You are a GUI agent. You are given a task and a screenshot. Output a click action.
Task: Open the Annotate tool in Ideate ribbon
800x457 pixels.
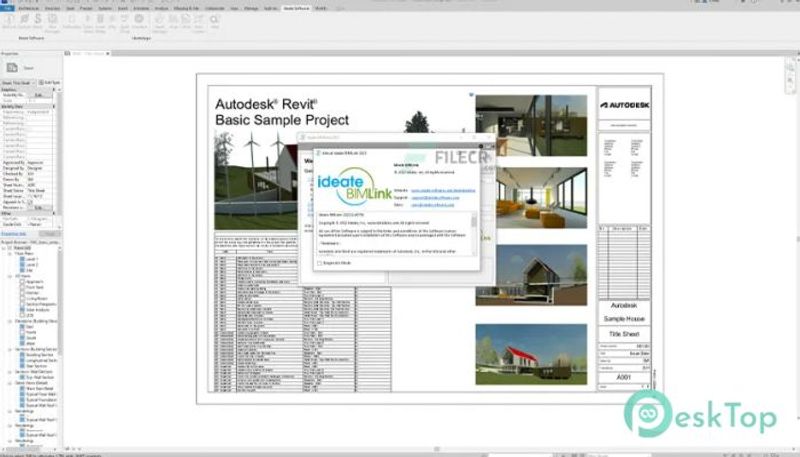pyautogui.click(x=139, y=22)
